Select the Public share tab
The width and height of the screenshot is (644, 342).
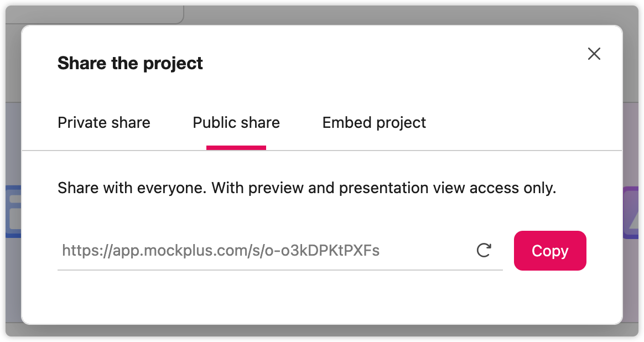point(236,122)
